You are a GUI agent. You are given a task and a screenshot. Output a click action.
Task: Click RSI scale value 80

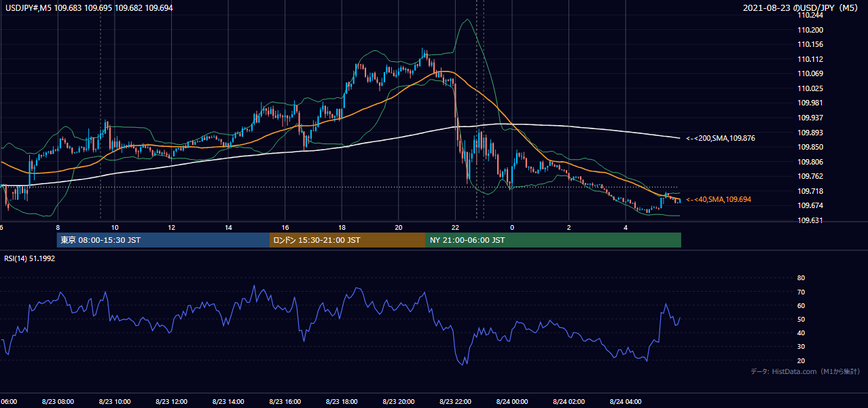click(x=801, y=278)
